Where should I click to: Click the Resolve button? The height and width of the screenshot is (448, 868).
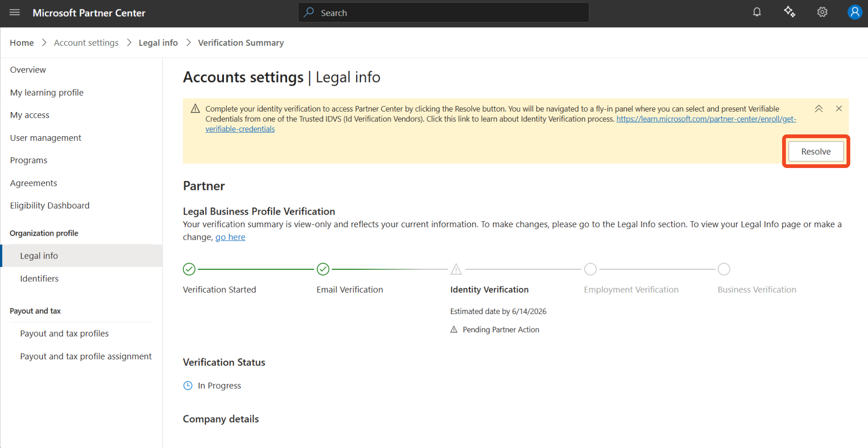pos(816,151)
